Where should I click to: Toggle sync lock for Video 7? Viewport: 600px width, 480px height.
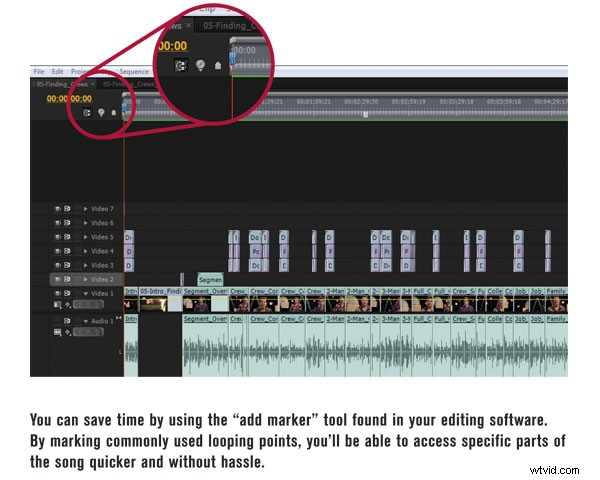pyautogui.click(x=67, y=209)
